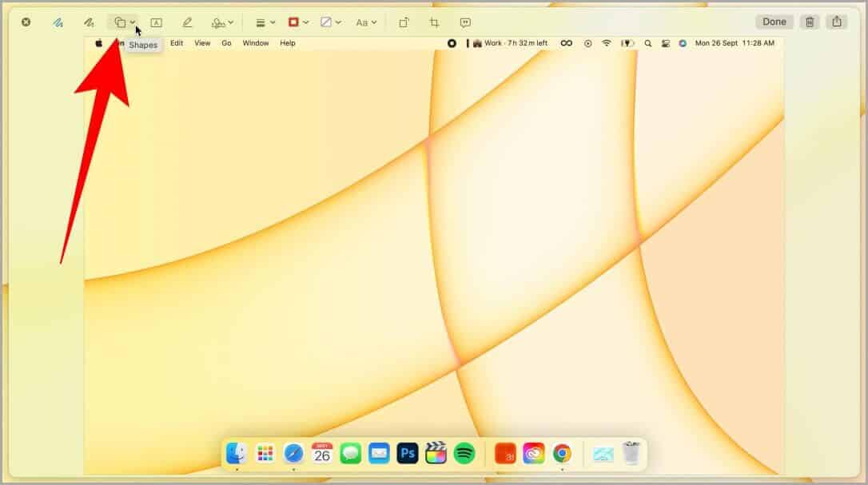The image size is (868, 485).
Task: Delete the screenshot with the trash button
Action: click(x=810, y=22)
